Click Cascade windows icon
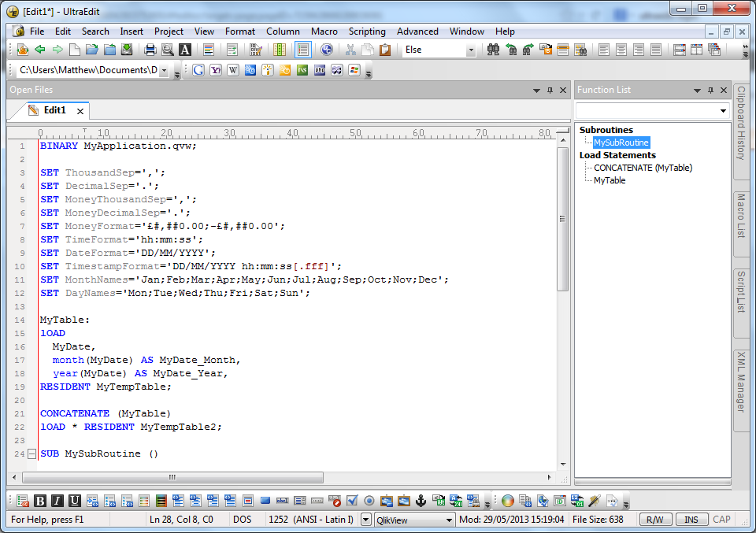 click(714, 50)
